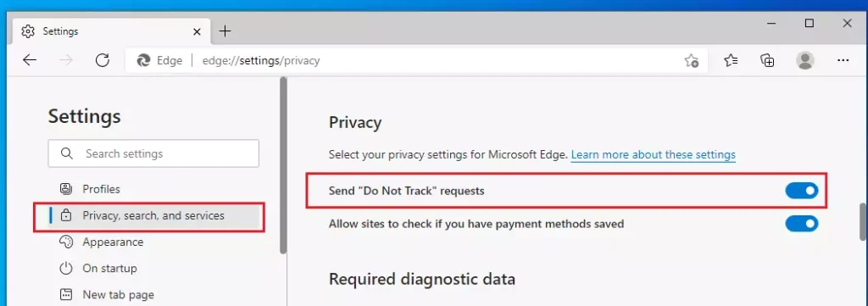Open the Collections icon
The width and height of the screenshot is (868, 306).
pos(767,60)
